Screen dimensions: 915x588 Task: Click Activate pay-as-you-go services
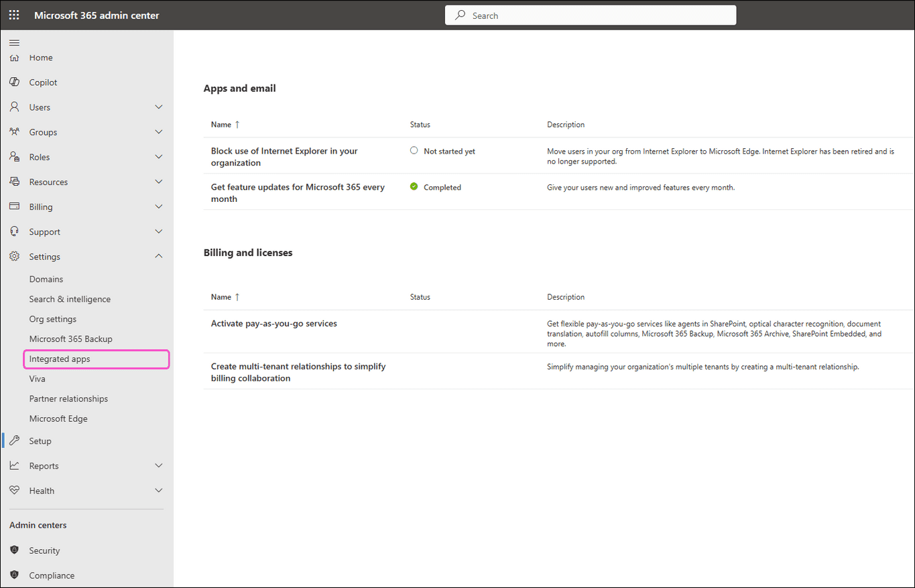(x=273, y=323)
